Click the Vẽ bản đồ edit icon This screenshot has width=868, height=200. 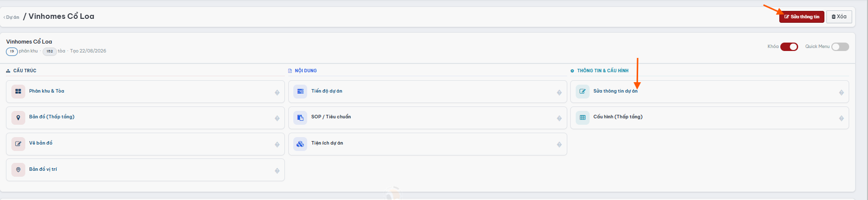coord(18,144)
